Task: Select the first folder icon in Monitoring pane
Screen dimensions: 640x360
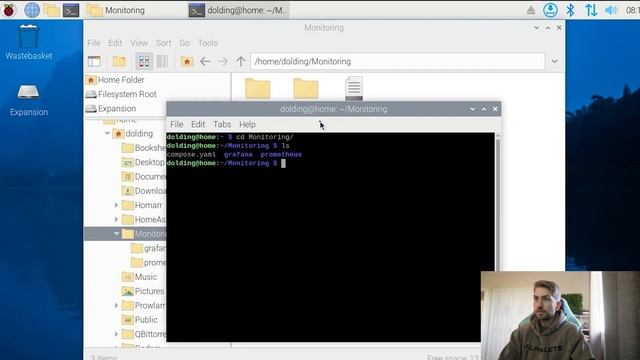Action: click(258, 88)
